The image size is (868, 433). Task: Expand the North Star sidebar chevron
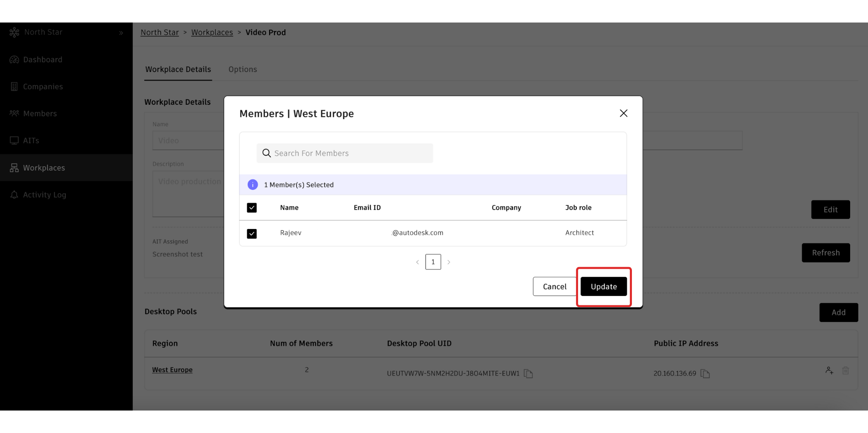121,33
